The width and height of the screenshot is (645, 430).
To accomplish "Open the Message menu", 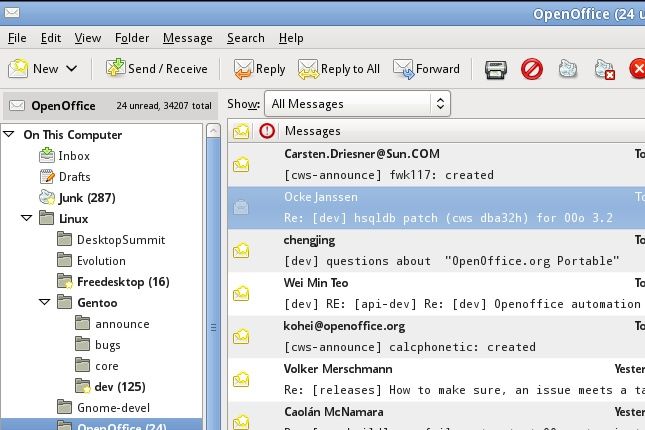I will click(188, 38).
